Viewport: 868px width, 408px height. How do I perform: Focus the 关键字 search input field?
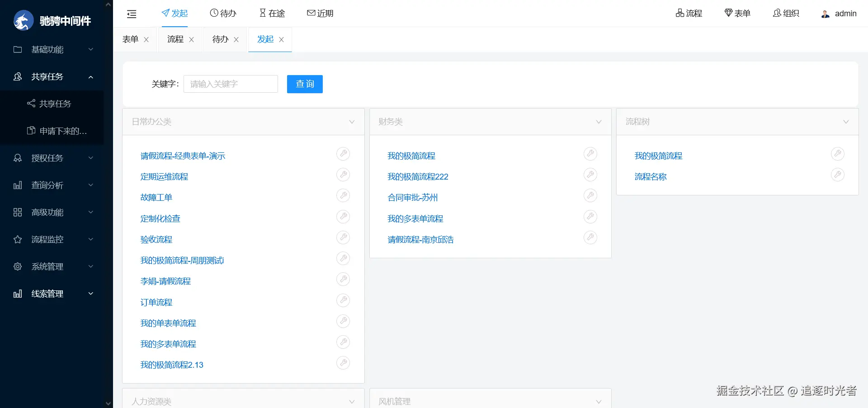231,84
